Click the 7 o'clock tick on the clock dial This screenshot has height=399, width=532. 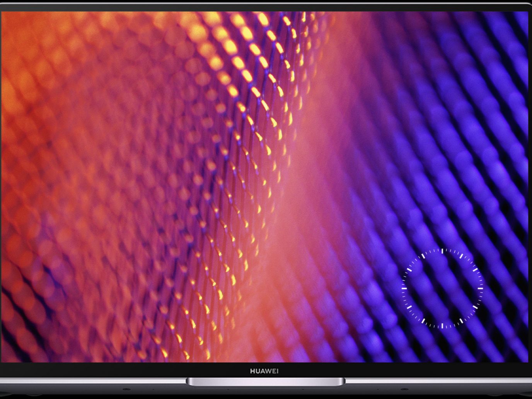click(423, 321)
